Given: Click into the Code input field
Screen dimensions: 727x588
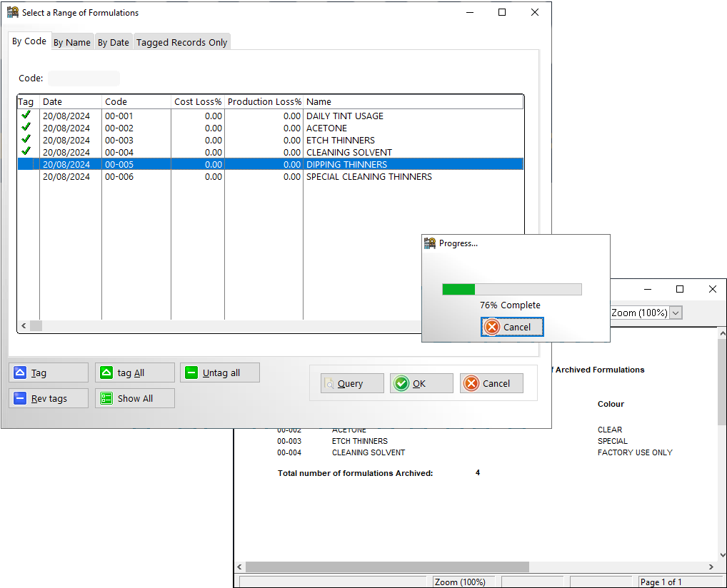Looking at the screenshot, I should pyautogui.click(x=84, y=78).
